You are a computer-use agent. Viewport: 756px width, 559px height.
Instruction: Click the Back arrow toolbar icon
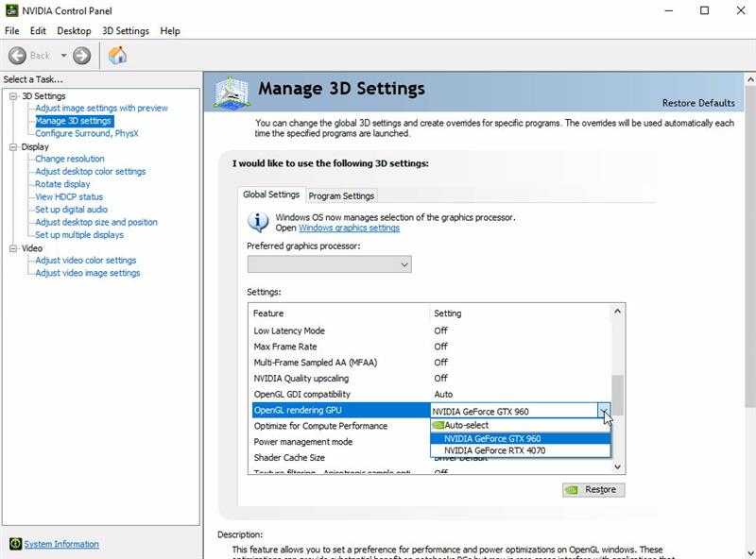(x=17, y=56)
